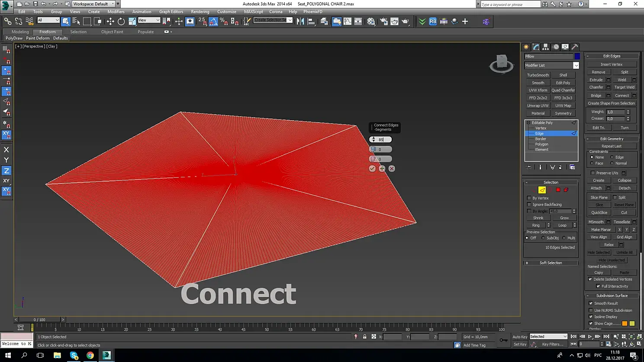Select the Element sub-object selection icon
This screenshot has height=362, width=644.
(x=566, y=190)
